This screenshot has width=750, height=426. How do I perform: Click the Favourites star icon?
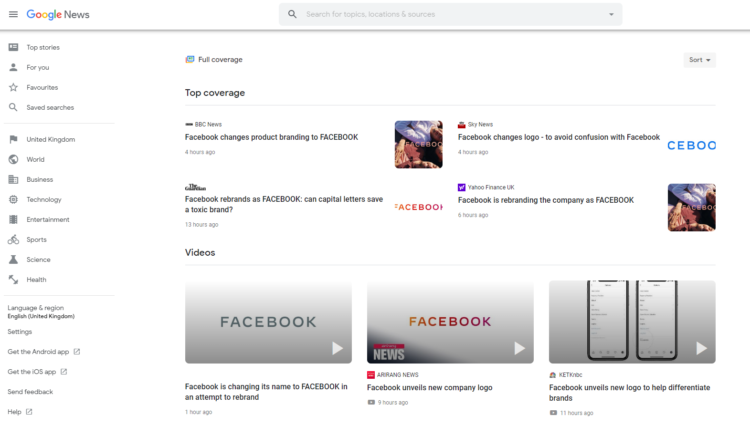13,87
